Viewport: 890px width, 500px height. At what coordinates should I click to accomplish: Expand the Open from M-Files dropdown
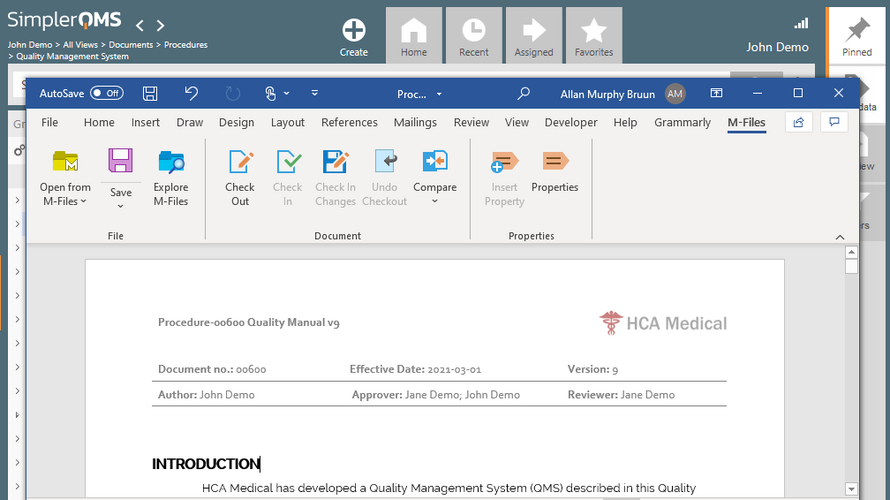pyautogui.click(x=83, y=202)
